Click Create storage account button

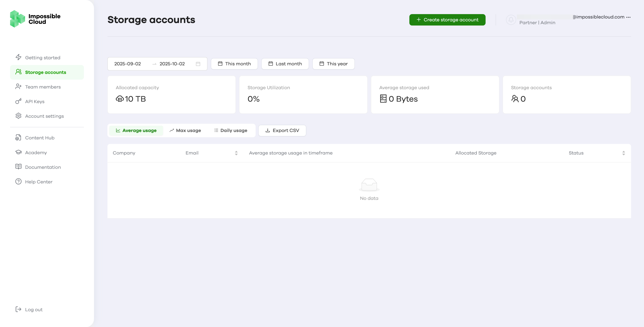pos(447,20)
